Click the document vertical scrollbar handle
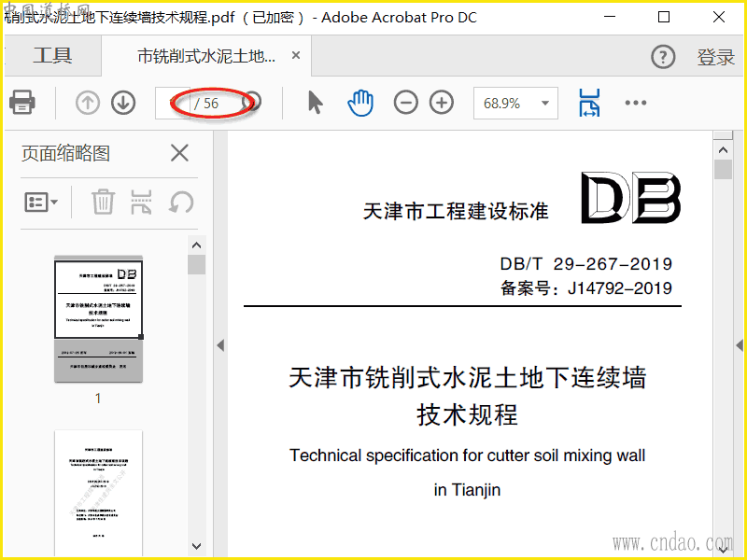 pos(723,170)
